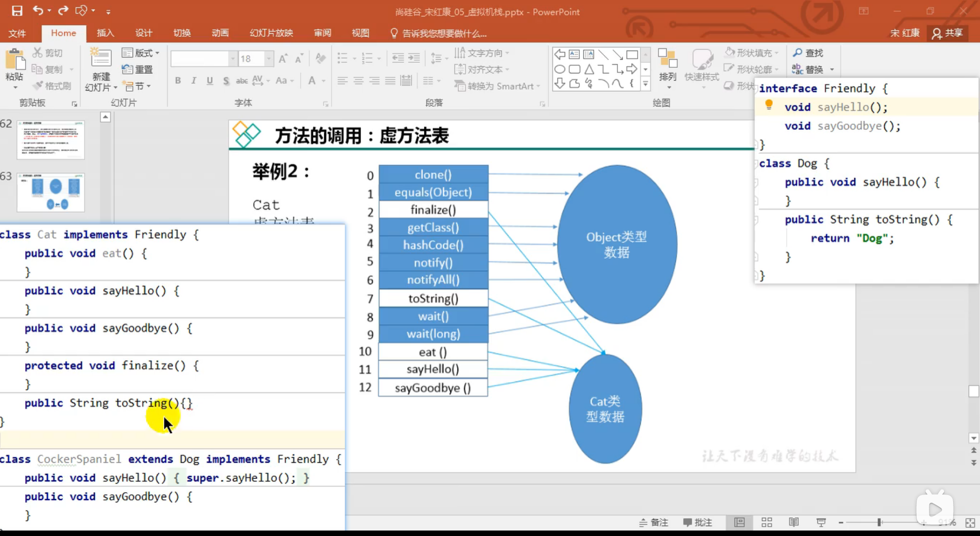
Task: Toggle center text alignment
Action: (x=358, y=81)
